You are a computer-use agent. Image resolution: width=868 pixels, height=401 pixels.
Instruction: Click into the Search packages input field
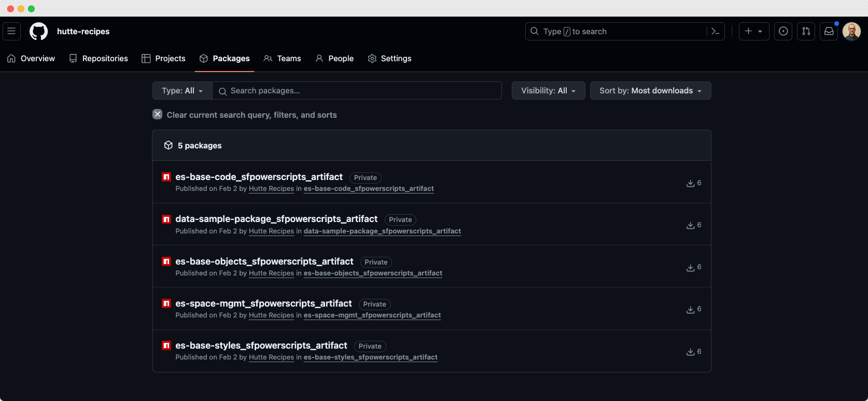(357, 91)
